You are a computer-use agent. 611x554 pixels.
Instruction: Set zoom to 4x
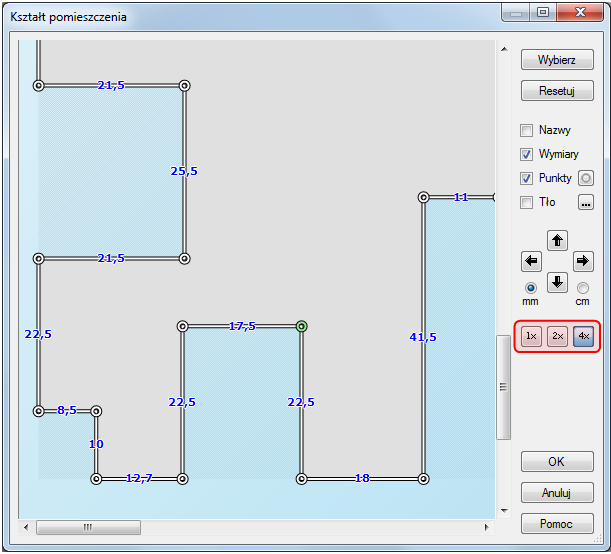(x=584, y=337)
